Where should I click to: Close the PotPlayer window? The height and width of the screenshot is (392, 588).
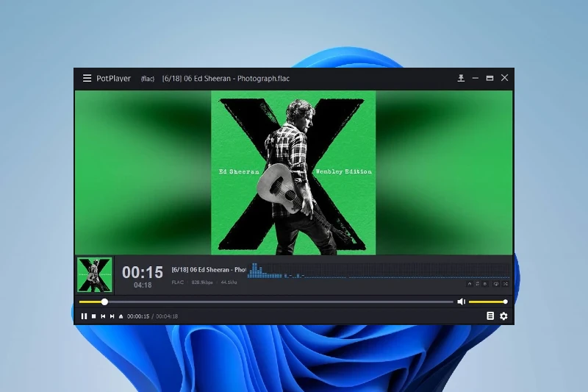pyautogui.click(x=504, y=78)
